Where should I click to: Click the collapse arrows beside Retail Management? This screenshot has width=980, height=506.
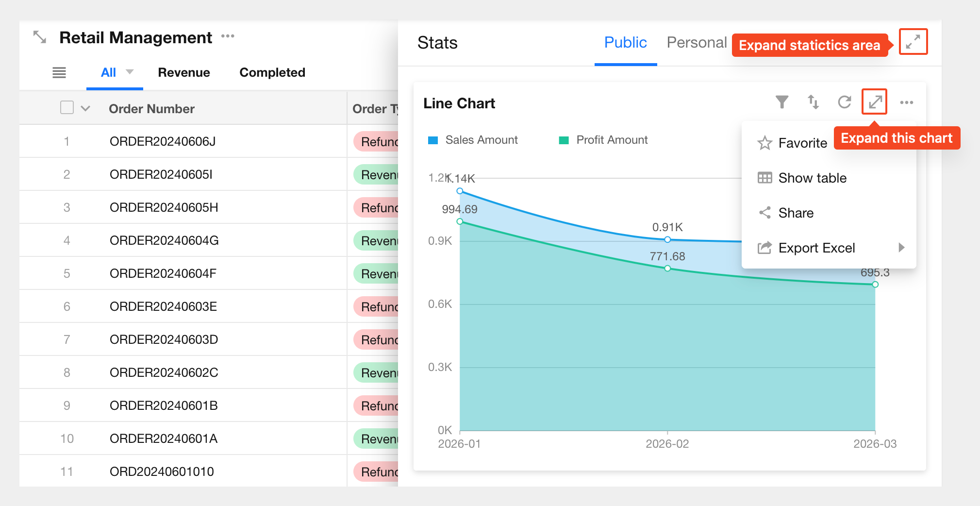coord(40,37)
